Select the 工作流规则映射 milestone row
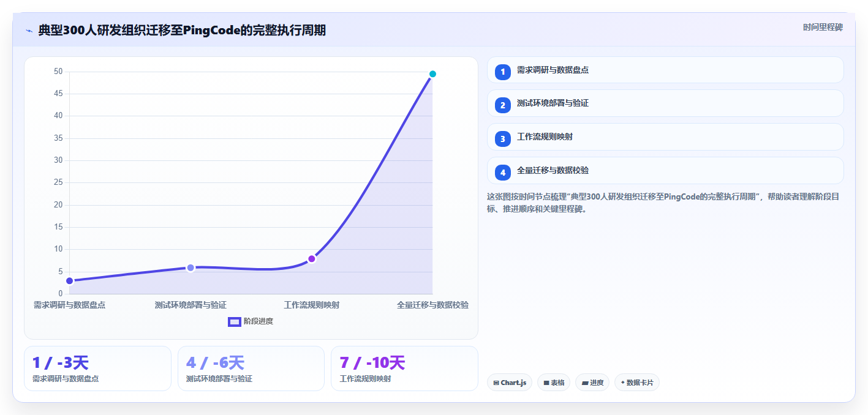Image resolution: width=868 pixels, height=415 pixels. click(665, 136)
